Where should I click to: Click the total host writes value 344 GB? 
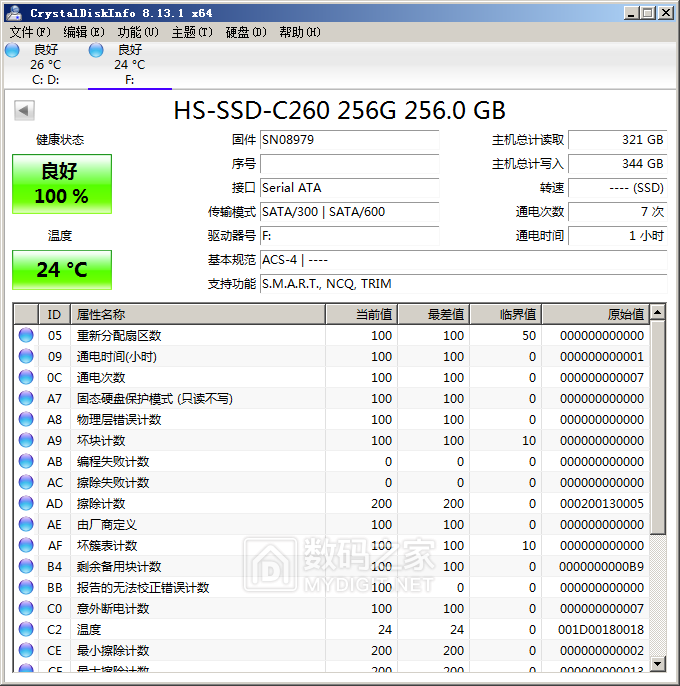(617, 164)
